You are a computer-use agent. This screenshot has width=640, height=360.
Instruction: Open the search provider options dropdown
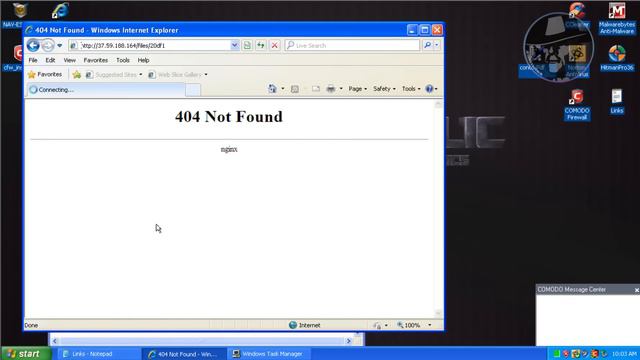[x=437, y=45]
